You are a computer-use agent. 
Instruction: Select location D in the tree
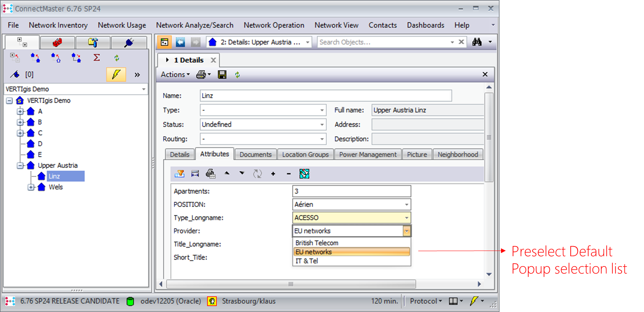40,144
